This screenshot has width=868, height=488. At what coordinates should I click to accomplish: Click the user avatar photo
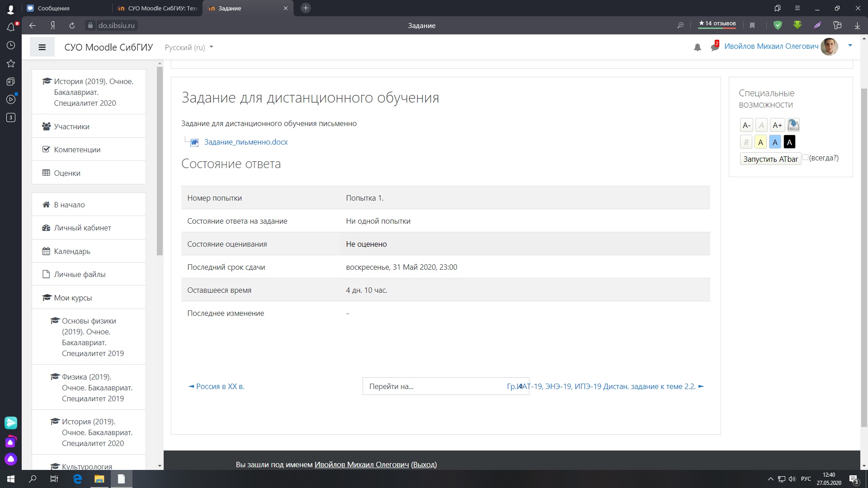click(x=829, y=47)
